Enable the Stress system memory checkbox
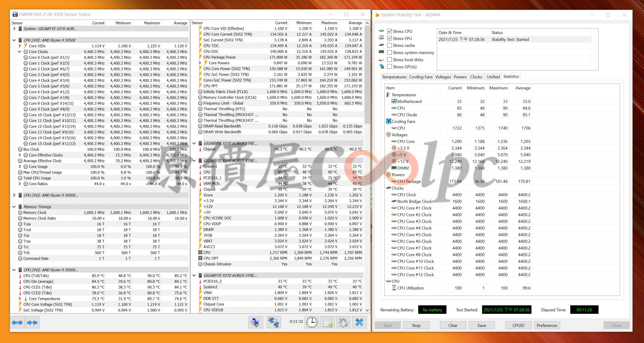This screenshot has width=644, height=343. pyautogui.click(x=389, y=53)
